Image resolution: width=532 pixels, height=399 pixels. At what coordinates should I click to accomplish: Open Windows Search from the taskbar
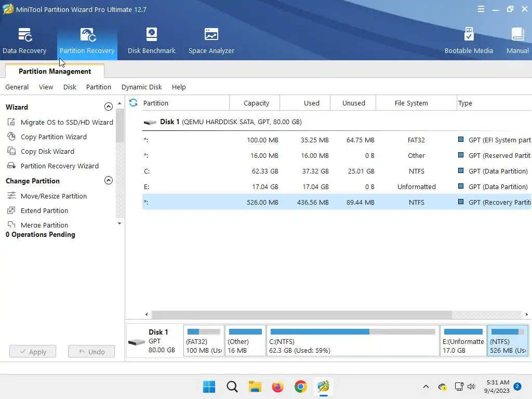232,387
